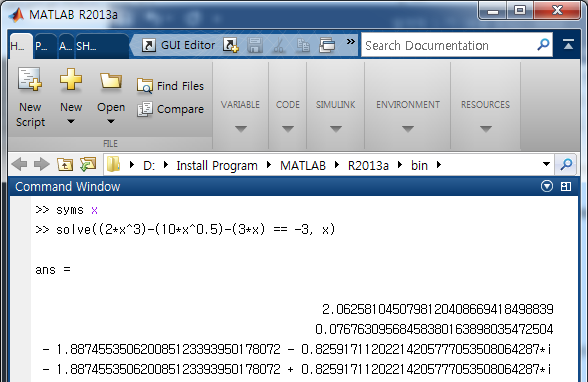Open the GUI Editor shortcut
The image size is (588, 382).
tap(178, 45)
